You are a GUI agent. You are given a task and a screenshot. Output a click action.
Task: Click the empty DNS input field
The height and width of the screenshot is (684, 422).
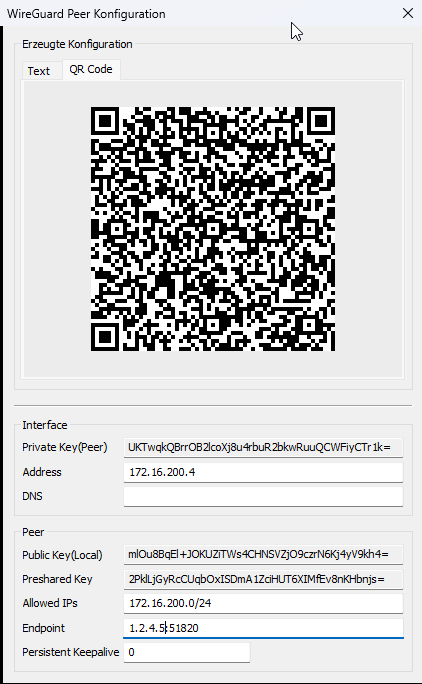(263, 496)
